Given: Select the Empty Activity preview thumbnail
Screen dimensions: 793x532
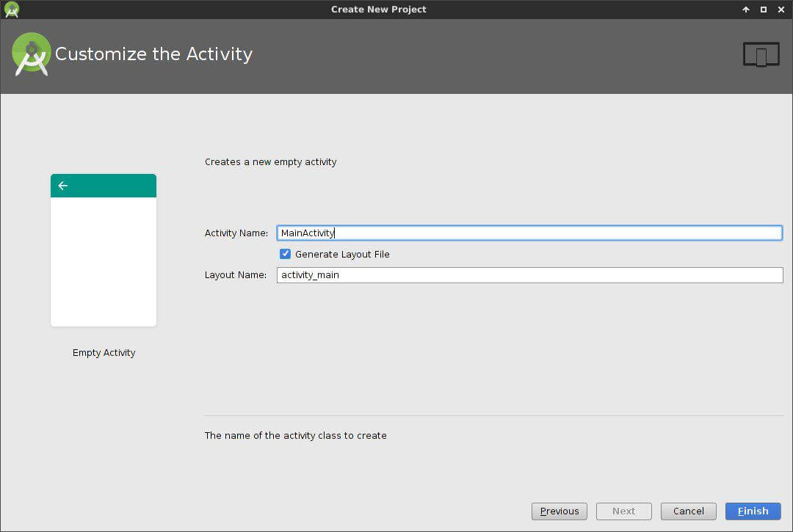Looking at the screenshot, I should tap(104, 260).
